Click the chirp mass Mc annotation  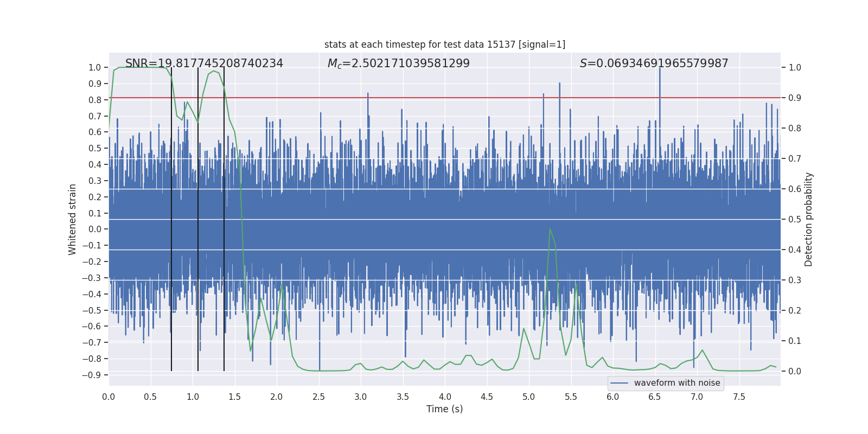pyautogui.click(x=398, y=63)
